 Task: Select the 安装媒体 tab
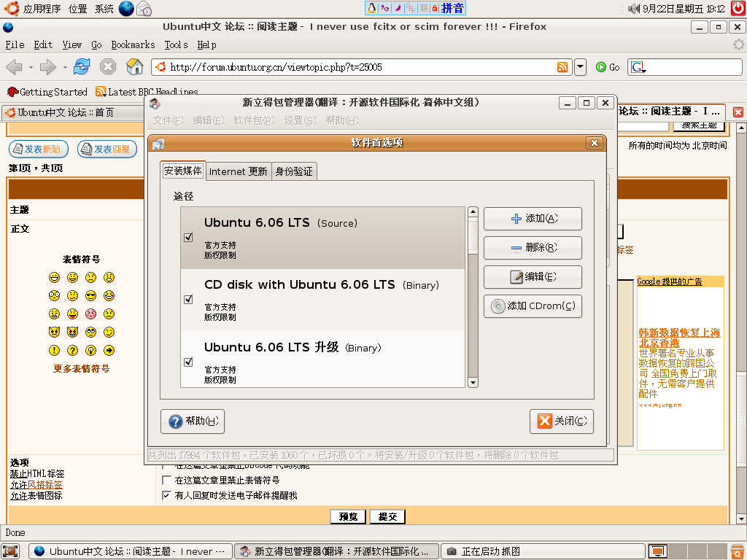(x=183, y=171)
